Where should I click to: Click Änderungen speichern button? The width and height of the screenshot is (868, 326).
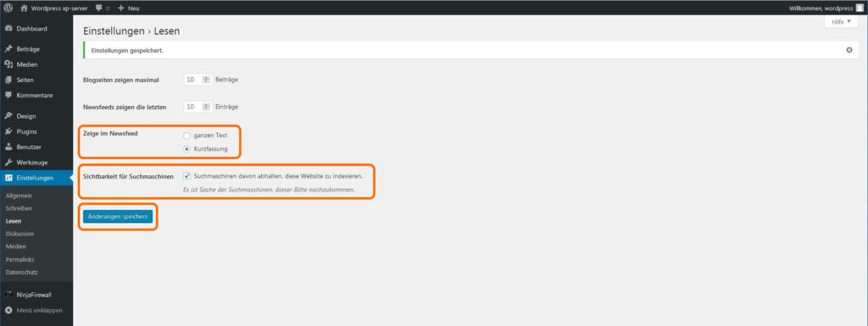coord(117,217)
